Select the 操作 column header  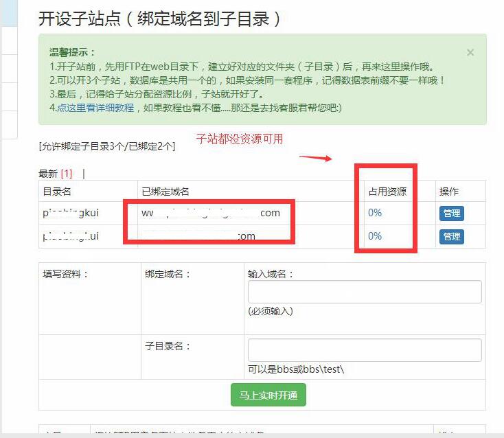point(448,192)
